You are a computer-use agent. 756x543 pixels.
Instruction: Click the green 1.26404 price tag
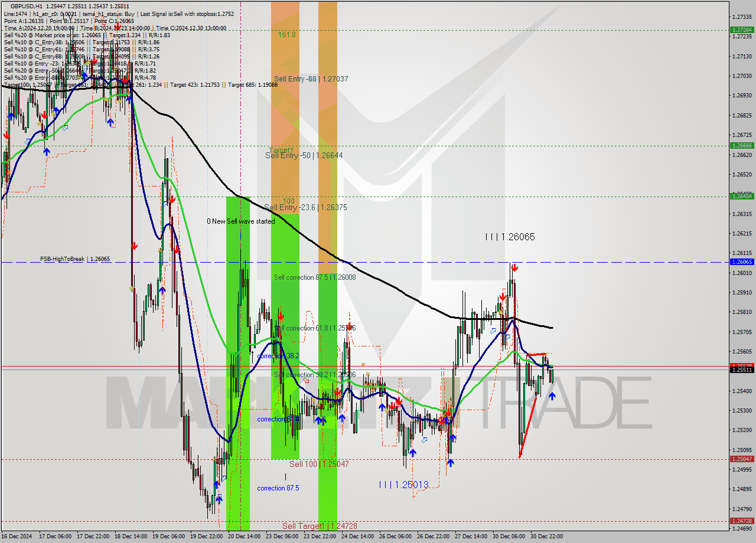coord(742,196)
